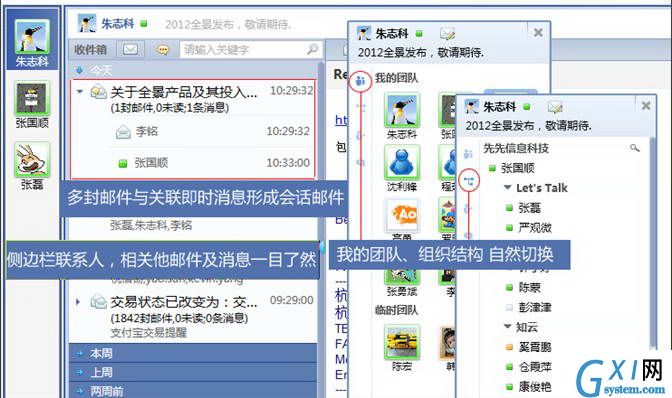This screenshot has width=672, height=398.
Task: Select 陈蒙 in the organization tree
Action: [x=530, y=287]
